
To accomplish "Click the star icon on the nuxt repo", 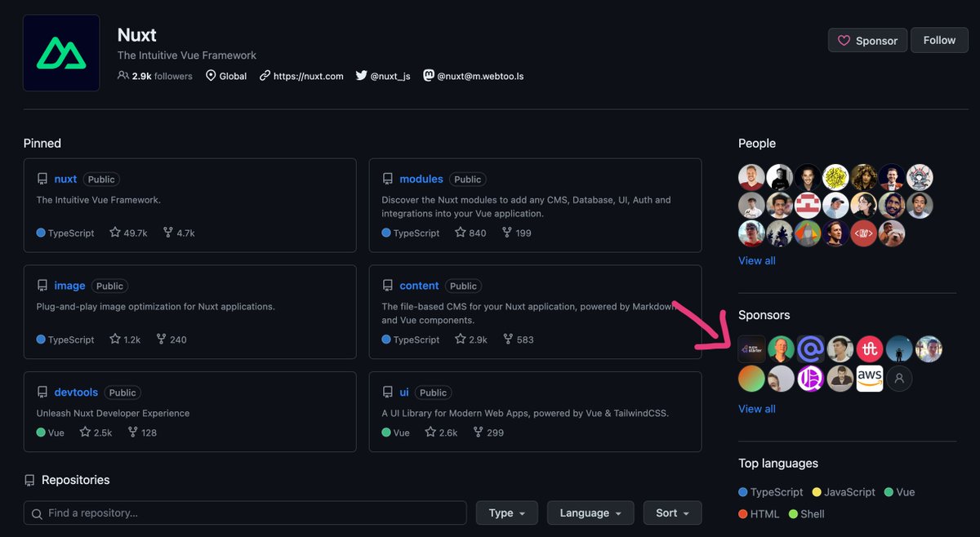I will pyautogui.click(x=115, y=233).
